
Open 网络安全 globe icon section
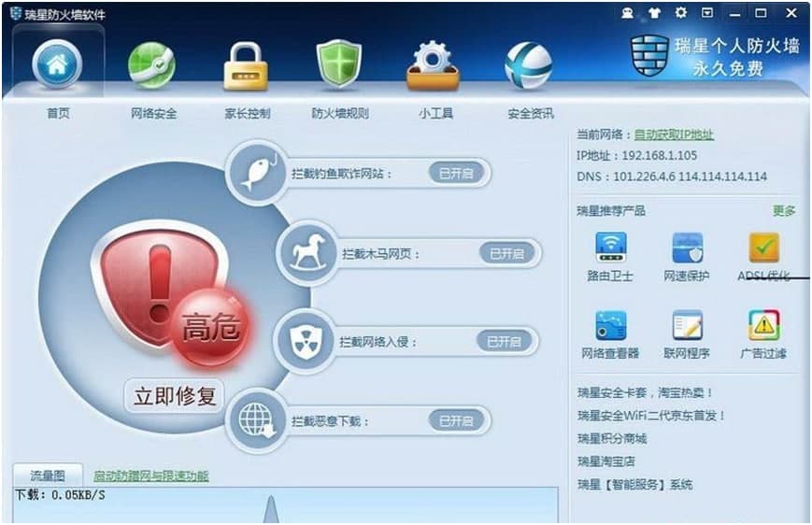pos(151,65)
